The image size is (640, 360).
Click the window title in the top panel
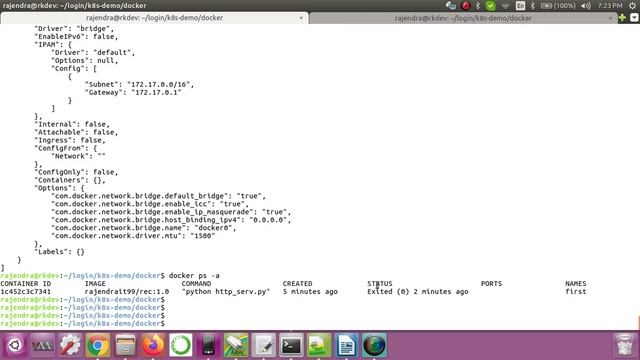click(x=74, y=6)
